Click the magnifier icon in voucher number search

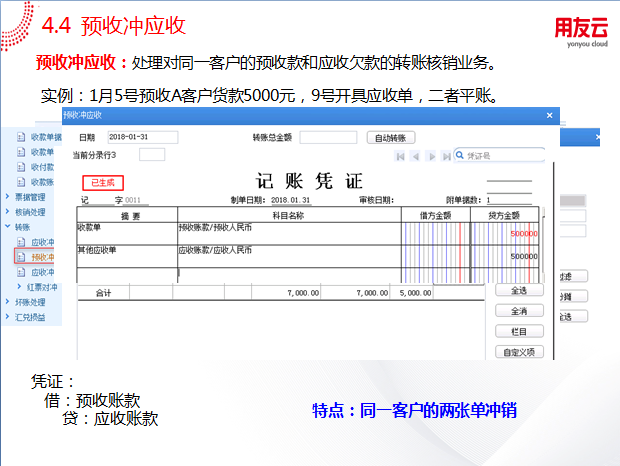[x=459, y=155]
